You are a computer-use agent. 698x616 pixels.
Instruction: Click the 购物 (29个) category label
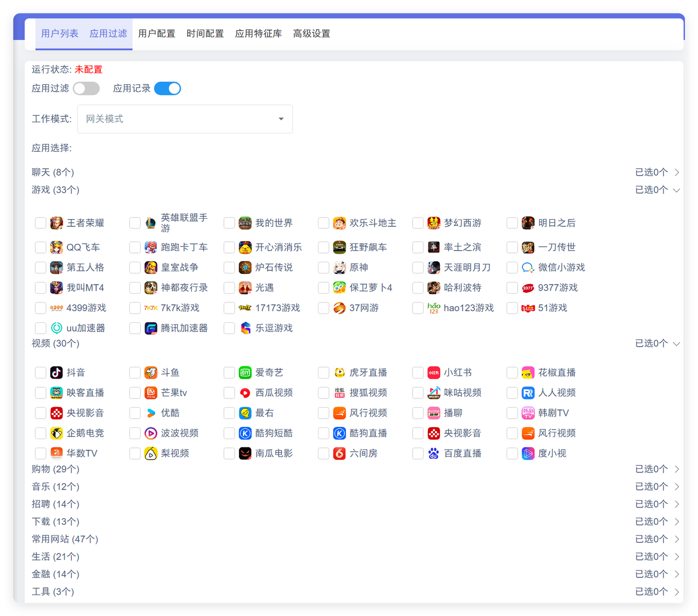(x=55, y=469)
